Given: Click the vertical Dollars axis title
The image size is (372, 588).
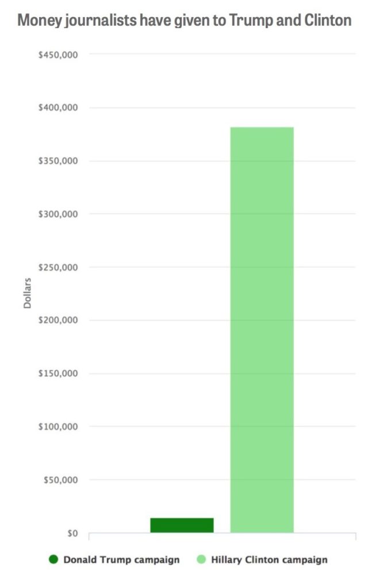Looking at the screenshot, I should pos(28,293).
